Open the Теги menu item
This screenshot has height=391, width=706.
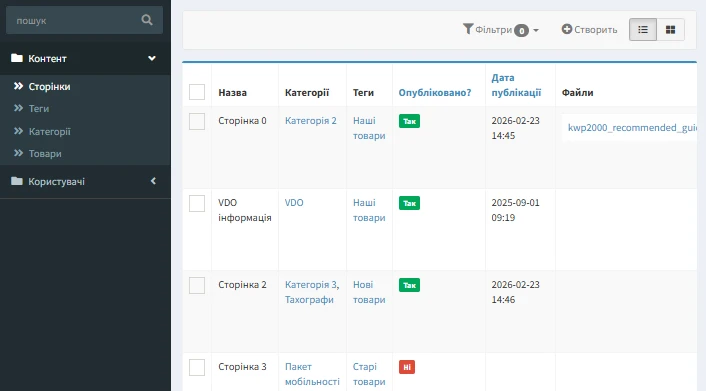pos(39,109)
